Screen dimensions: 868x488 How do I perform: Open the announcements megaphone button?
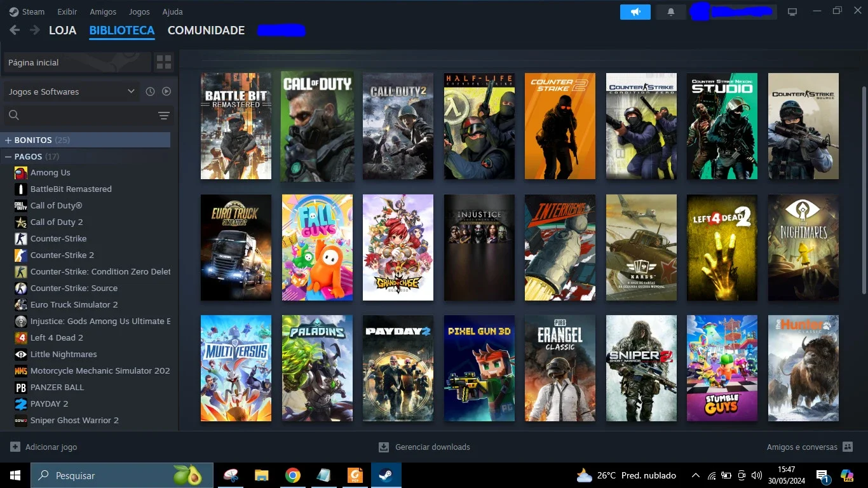point(635,11)
